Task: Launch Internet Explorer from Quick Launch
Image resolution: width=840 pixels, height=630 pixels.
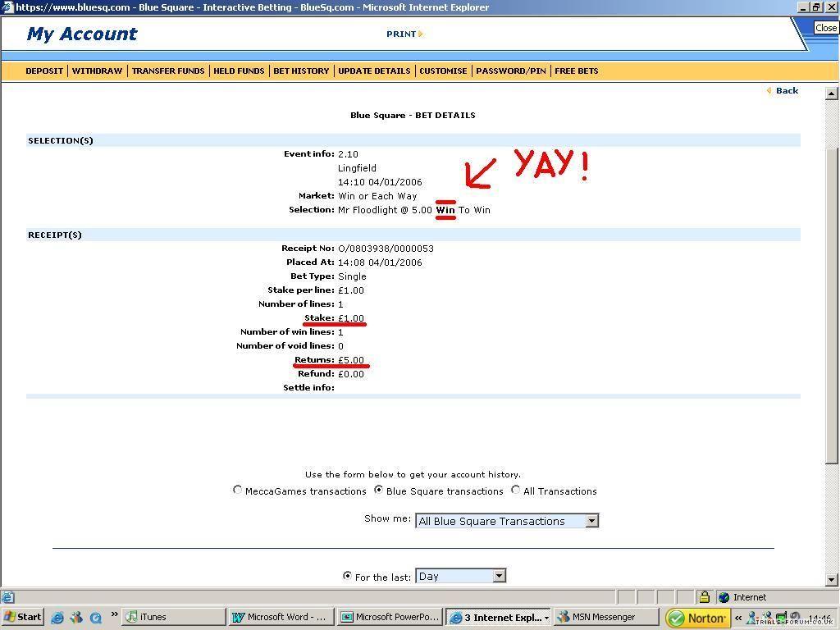Action: [x=57, y=617]
